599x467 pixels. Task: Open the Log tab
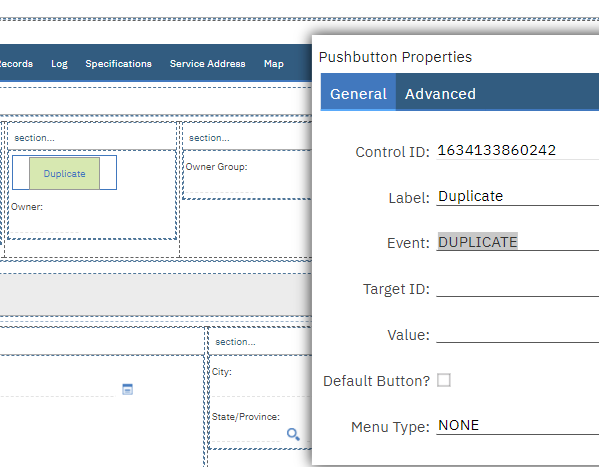point(59,64)
